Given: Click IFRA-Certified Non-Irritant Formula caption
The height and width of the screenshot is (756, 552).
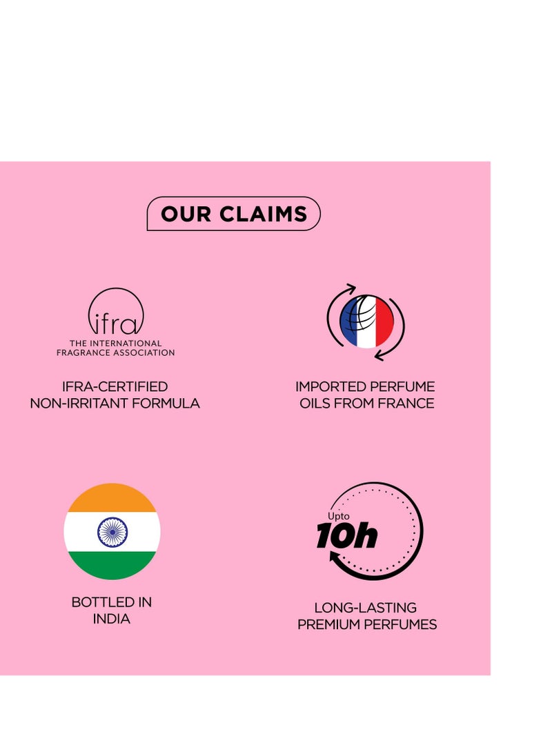Looking at the screenshot, I should click(x=115, y=395).
